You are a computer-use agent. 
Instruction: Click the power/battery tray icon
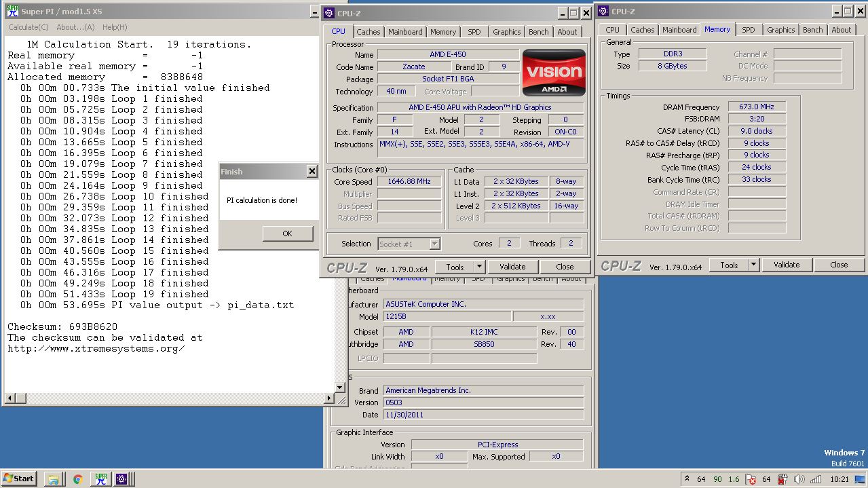[782, 479]
